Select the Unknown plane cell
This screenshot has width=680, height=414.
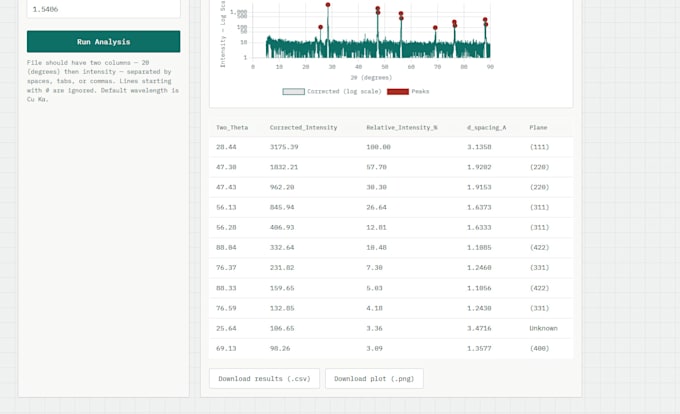(x=543, y=328)
